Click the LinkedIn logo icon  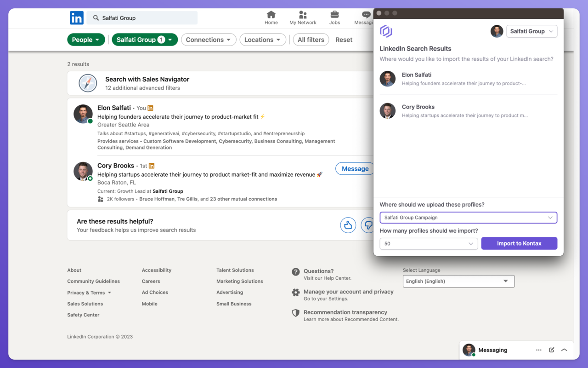point(77,18)
